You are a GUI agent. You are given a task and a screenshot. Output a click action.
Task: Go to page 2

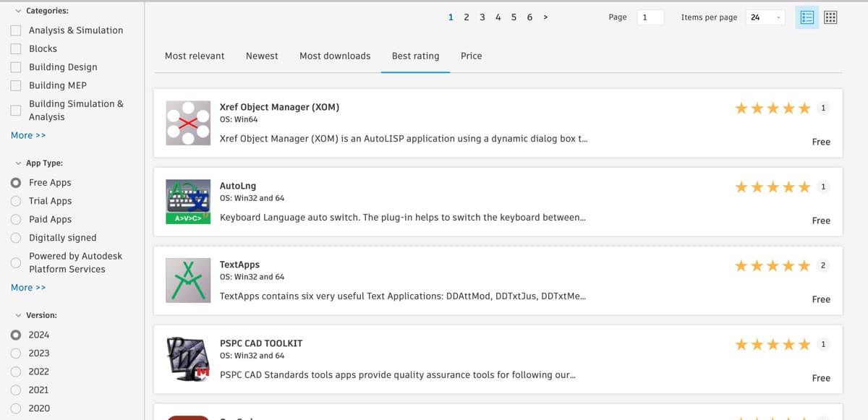[x=467, y=17]
